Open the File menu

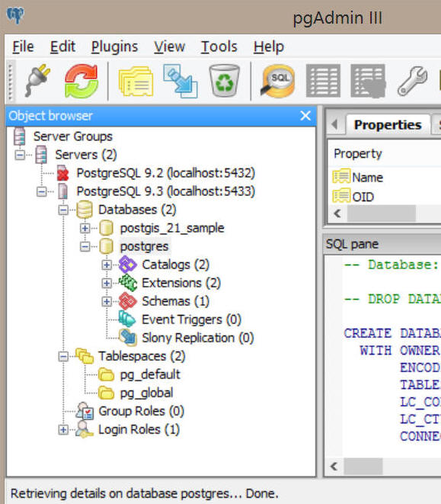[23, 47]
